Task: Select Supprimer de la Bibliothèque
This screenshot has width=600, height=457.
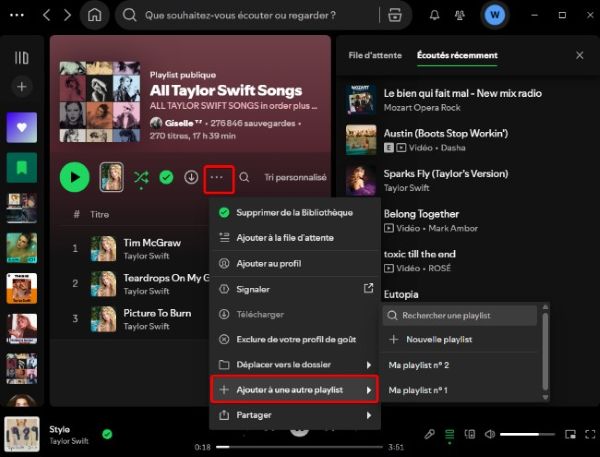Action: [x=295, y=212]
